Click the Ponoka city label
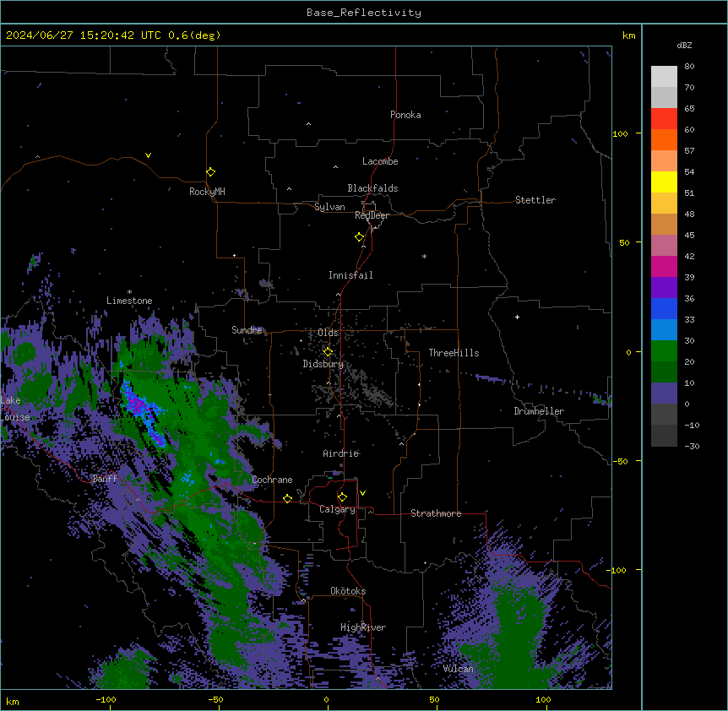Viewport: 728px width, 711px height. 405,115
